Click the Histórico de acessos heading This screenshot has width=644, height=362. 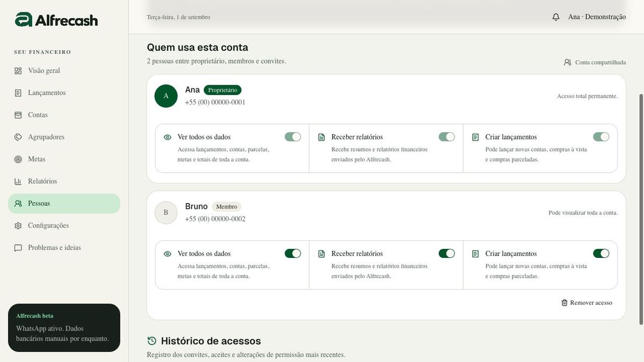pyautogui.click(x=211, y=341)
